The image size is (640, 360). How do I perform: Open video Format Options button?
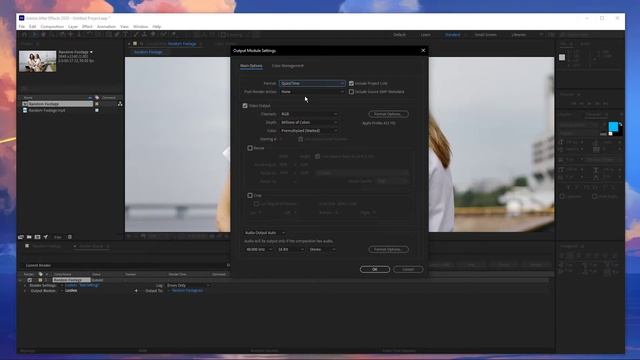[388, 114]
